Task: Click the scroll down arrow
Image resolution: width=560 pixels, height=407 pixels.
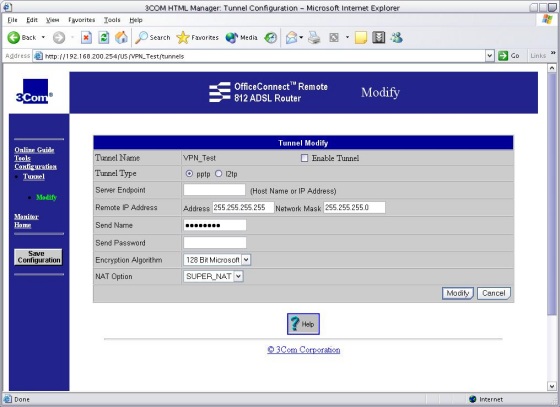Action: 552,386
